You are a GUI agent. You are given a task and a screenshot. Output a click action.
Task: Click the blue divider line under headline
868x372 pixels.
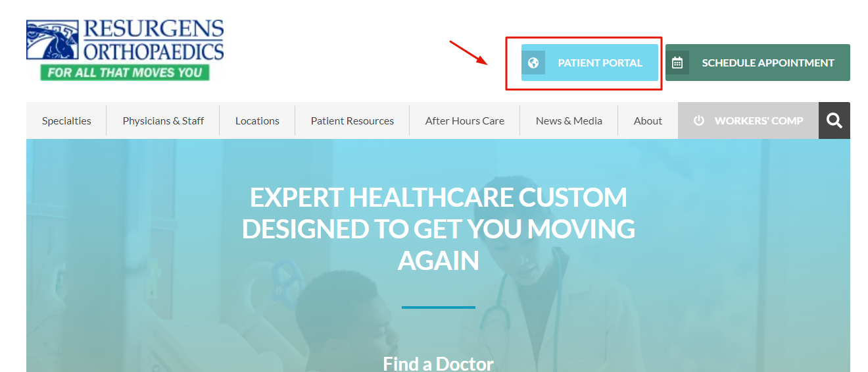(x=438, y=307)
